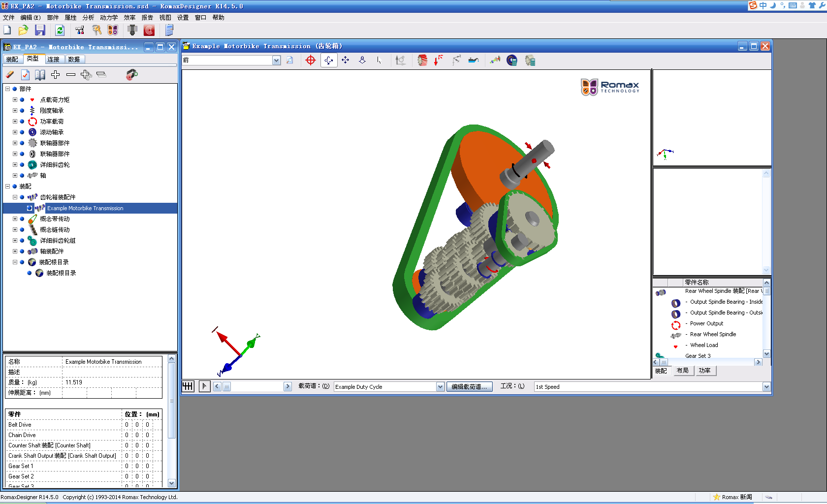Image resolution: width=827 pixels, height=504 pixels.
Task: Save the model with the floppy disk icon
Action: pos(40,31)
